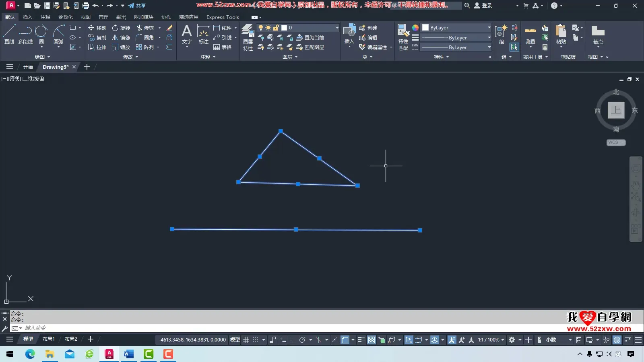
Task: Open 图层特性 layer properties manager
Action: (x=248, y=37)
